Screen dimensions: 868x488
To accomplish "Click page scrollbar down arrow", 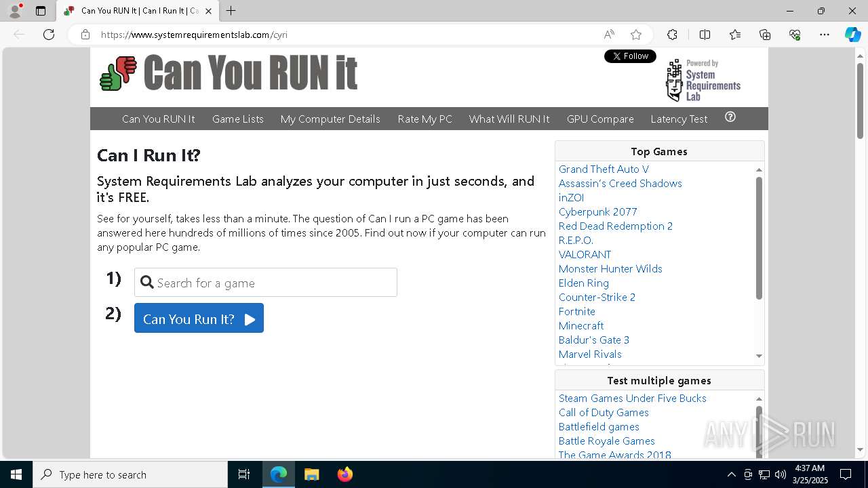I will [860, 449].
